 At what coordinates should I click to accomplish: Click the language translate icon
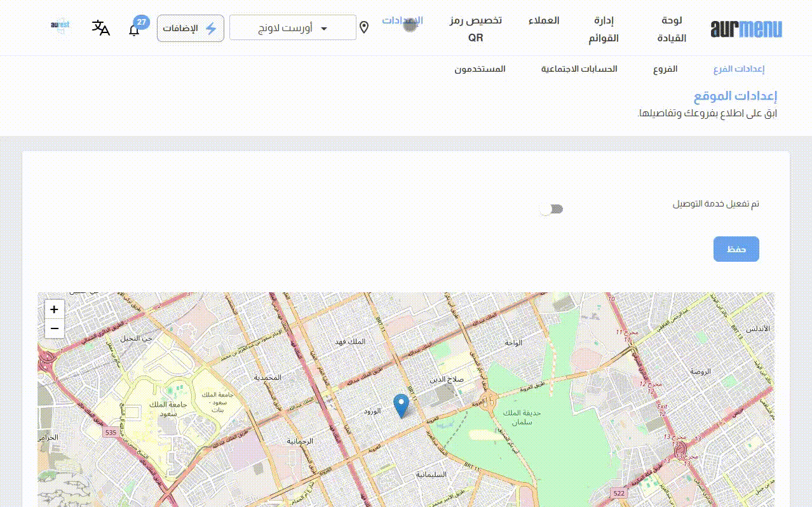101,28
